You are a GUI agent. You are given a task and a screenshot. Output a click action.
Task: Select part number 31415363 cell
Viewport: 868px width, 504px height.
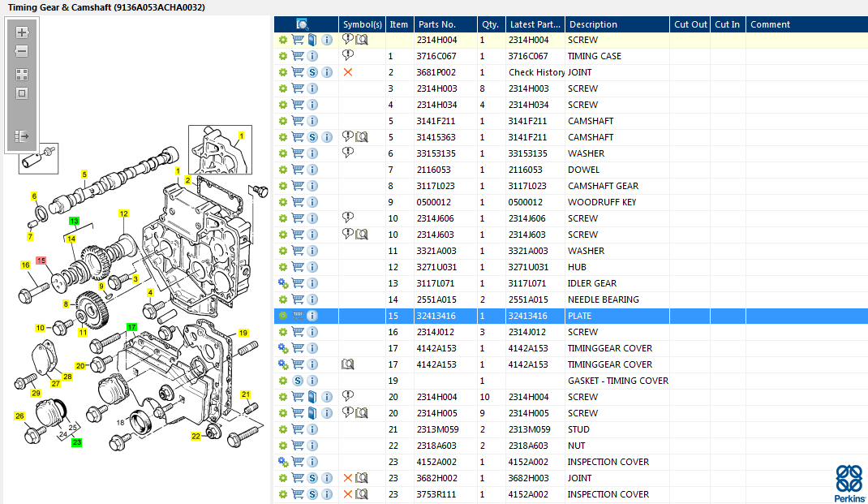[436, 137]
